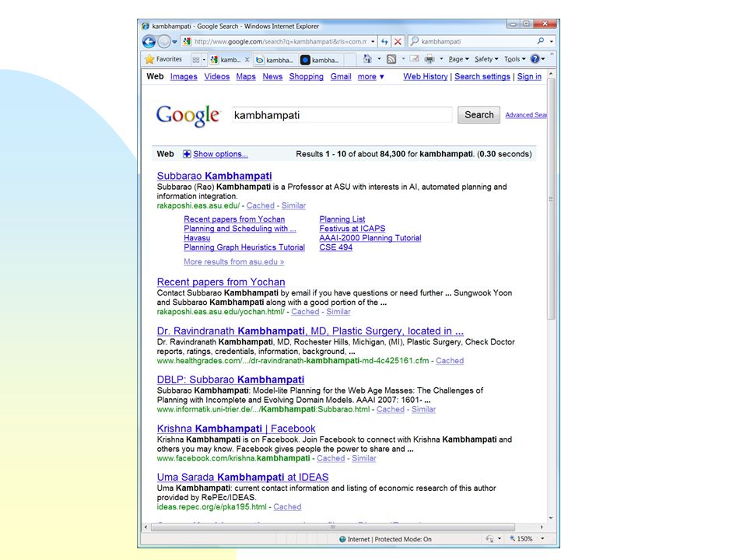
Task: Open Dr. Ravindranath Kambhampati result
Action: click(x=310, y=331)
